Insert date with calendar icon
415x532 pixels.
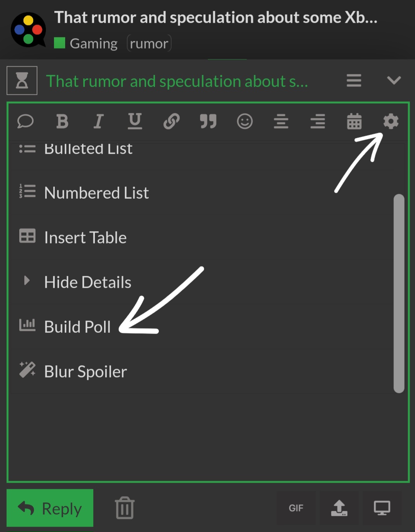(x=354, y=121)
